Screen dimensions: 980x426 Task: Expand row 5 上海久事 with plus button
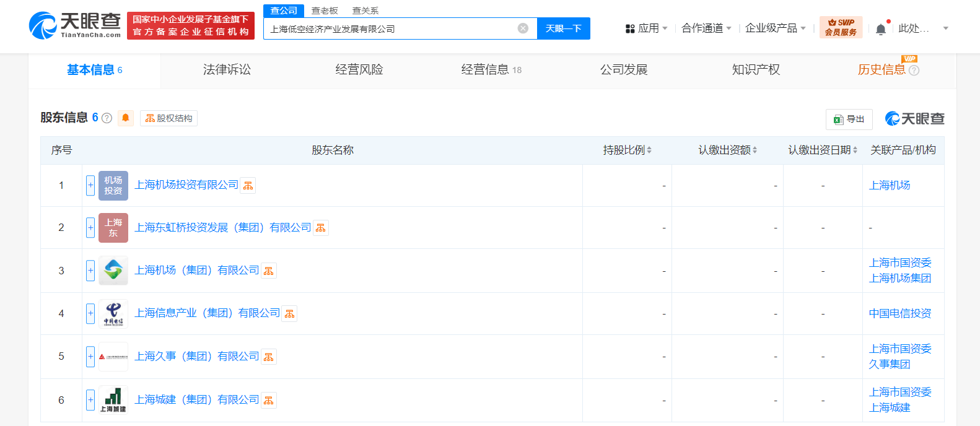click(90, 357)
